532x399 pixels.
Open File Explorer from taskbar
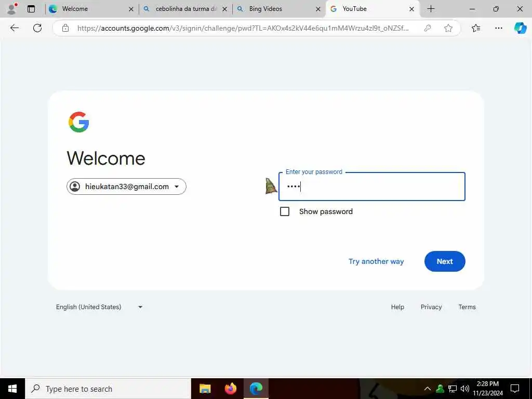pos(205,389)
